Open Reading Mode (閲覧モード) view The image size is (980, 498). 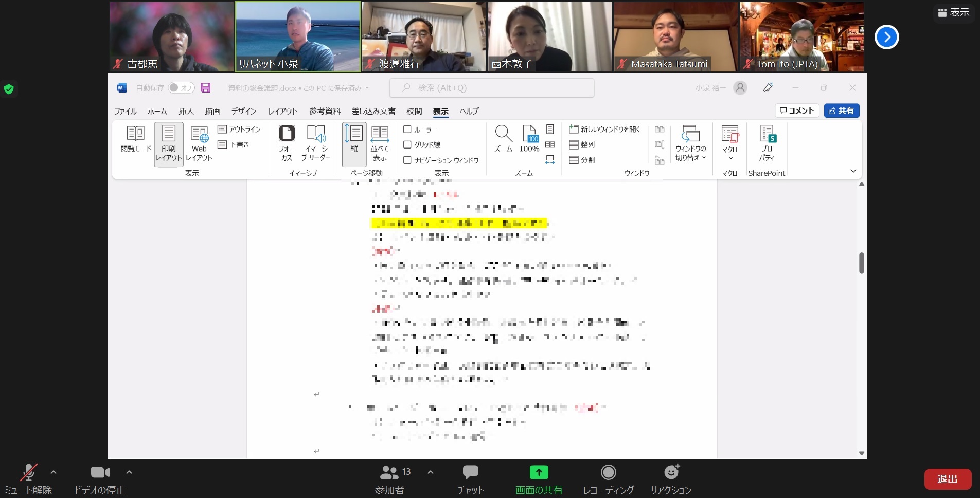pos(136,139)
